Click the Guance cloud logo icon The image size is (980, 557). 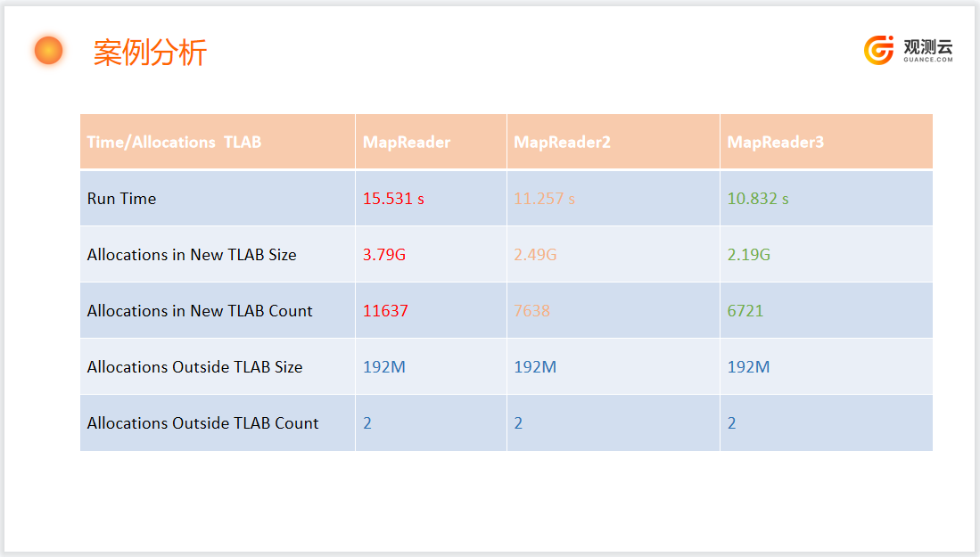point(878,50)
